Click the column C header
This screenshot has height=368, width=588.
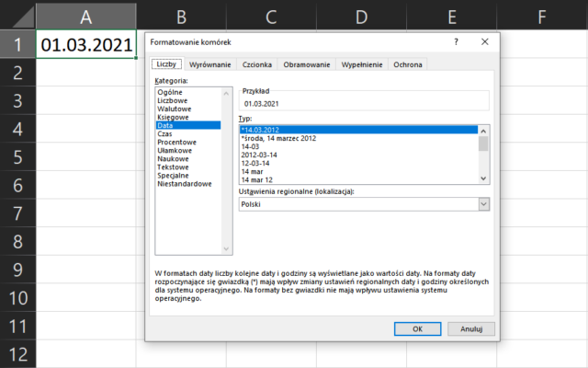click(x=272, y=17)
